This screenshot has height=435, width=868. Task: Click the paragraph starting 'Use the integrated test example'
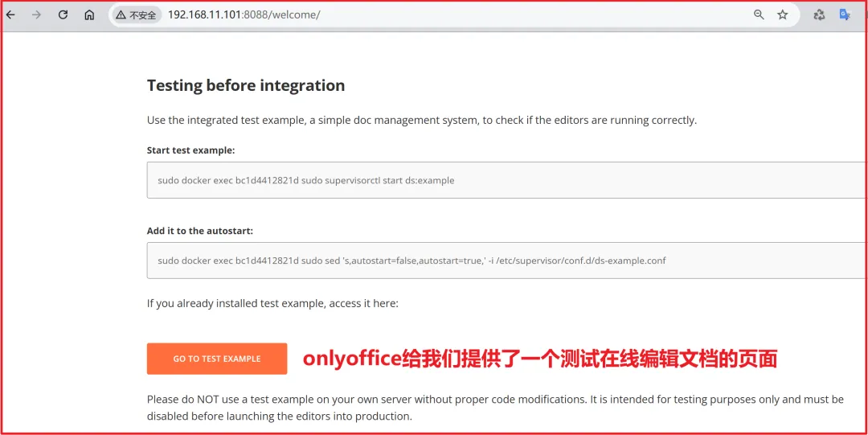tap(422, 120)
